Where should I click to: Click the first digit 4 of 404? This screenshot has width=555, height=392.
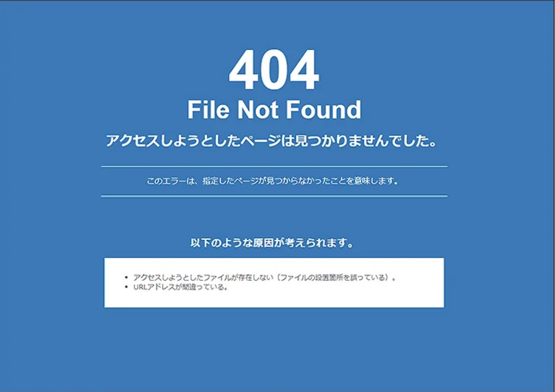coord(244,70)
